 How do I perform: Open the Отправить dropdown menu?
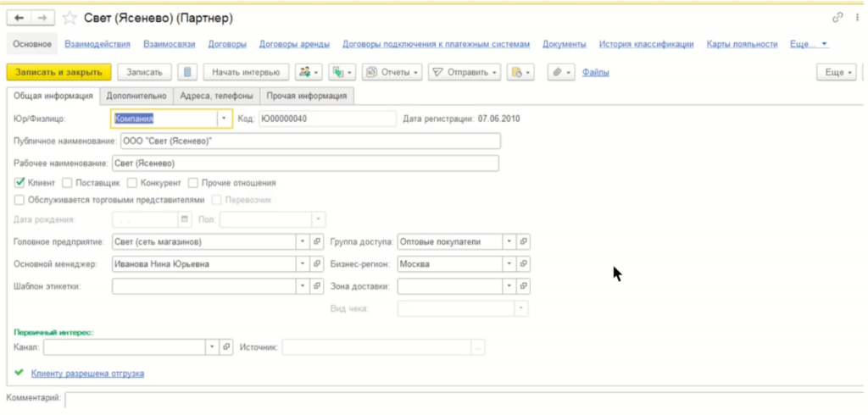[x=465, y=72]
